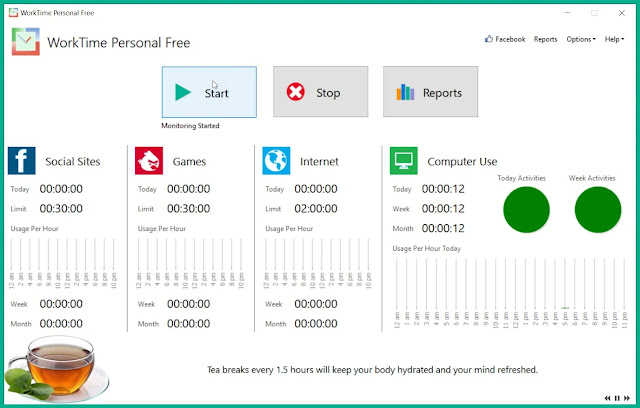The height and width of the screenshot is (408, 640).
Task: Select the Internet heading
Action: pyautogui.click(x=319, y=162)
